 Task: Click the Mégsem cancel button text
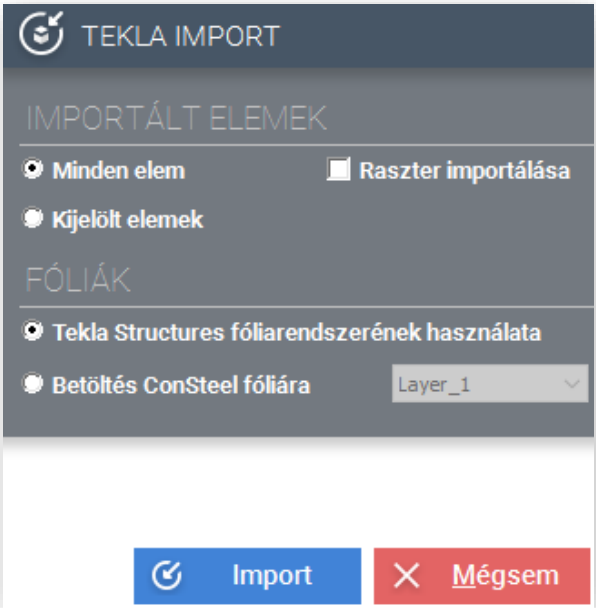point(505,575)
